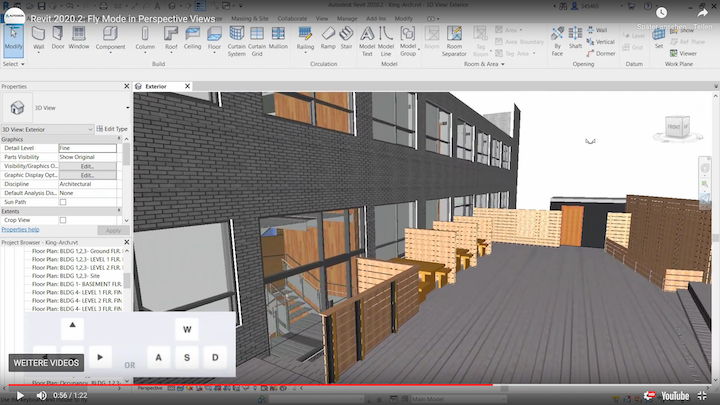The height and width of the screenshot is (405, 720).
Task: Switch to the Modify ribbon tab
Action: pyautogui.click(x=404, y=19)
